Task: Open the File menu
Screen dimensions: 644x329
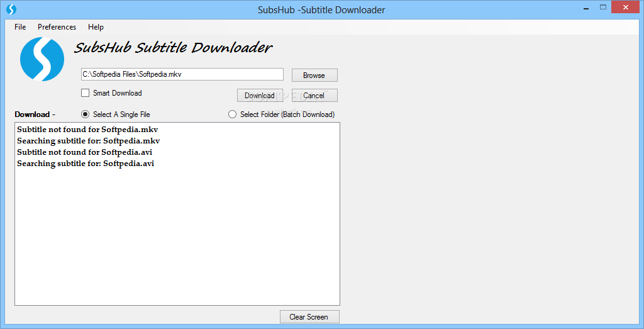Action: coord(20,27)
